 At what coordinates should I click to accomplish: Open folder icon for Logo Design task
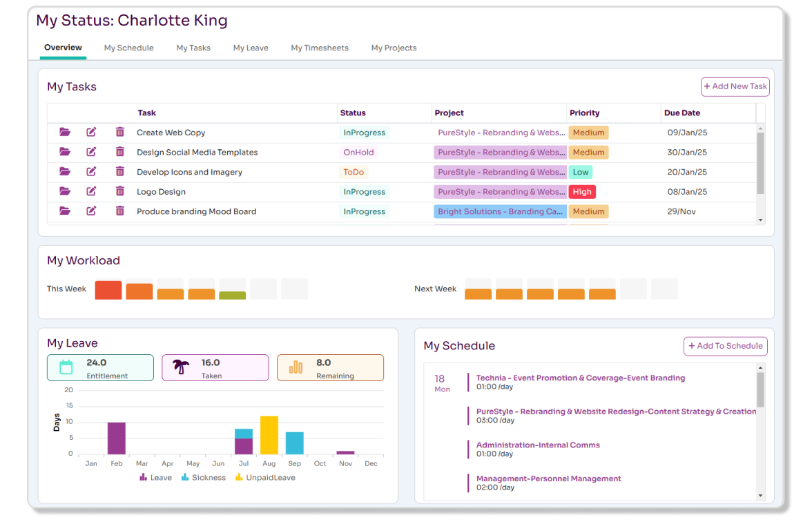(x=65, y=191)
